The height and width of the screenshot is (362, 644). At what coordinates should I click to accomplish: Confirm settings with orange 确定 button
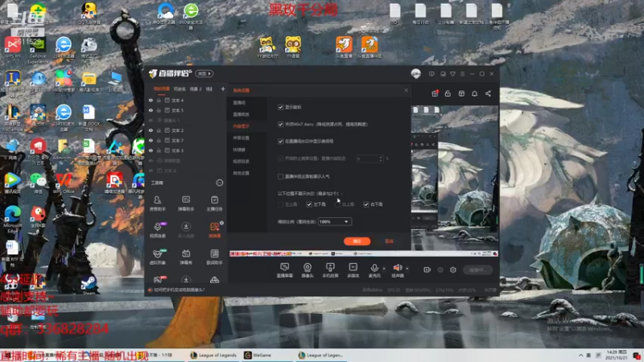click(357, 241)
